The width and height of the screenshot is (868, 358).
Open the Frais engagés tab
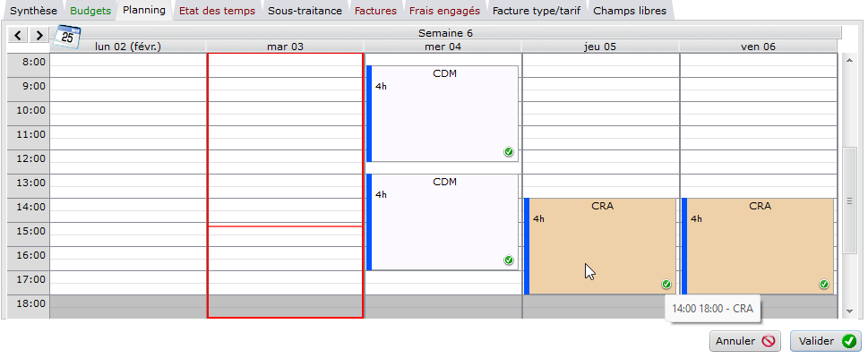(x=444, y=11)
